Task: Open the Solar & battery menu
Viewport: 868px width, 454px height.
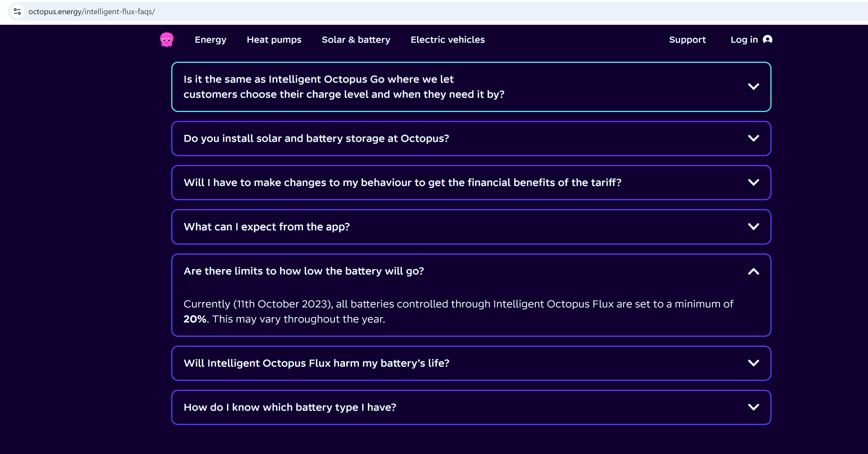Action: [356, 40]
